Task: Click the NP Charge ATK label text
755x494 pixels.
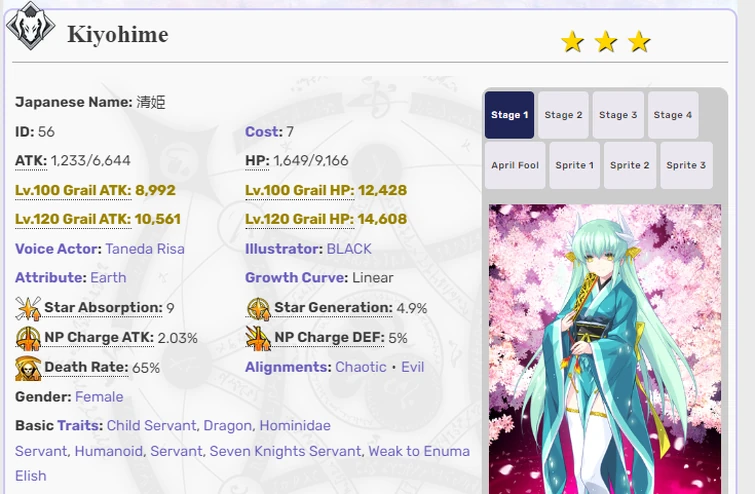Action: 99,338
